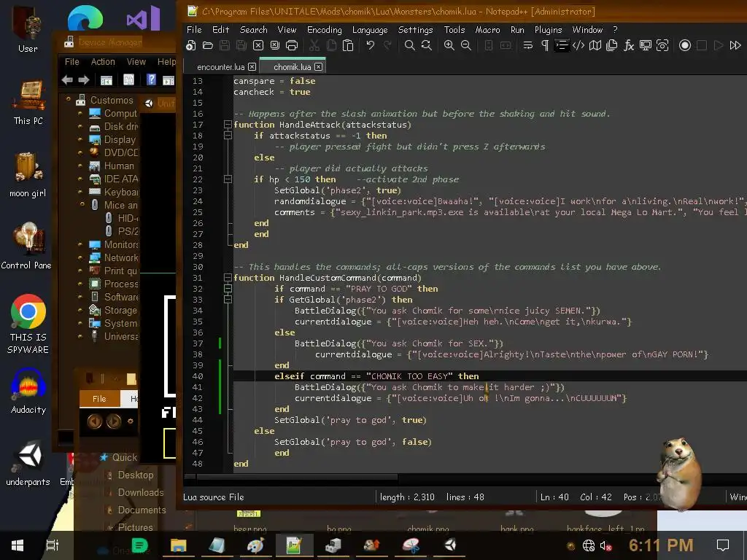This screenshot has height=560, width=747.
Task: Paste from clipboard using toolbar icon
Action: tap(348, 45)
